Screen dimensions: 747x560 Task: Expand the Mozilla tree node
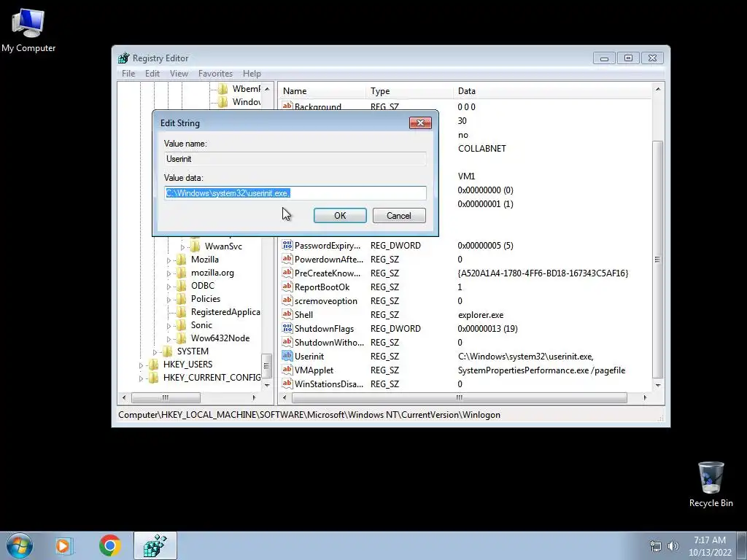click(x=169, y=260)
